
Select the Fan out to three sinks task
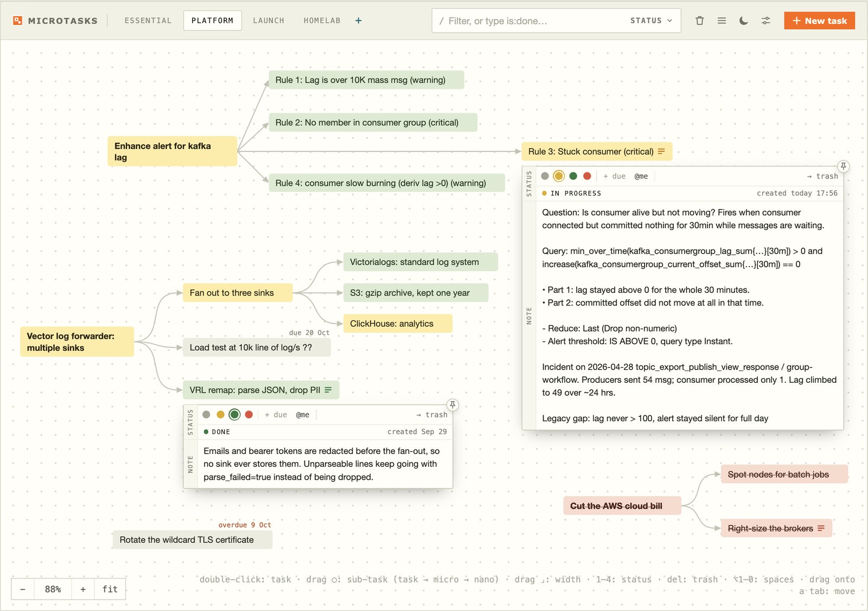tap(238, 293)
